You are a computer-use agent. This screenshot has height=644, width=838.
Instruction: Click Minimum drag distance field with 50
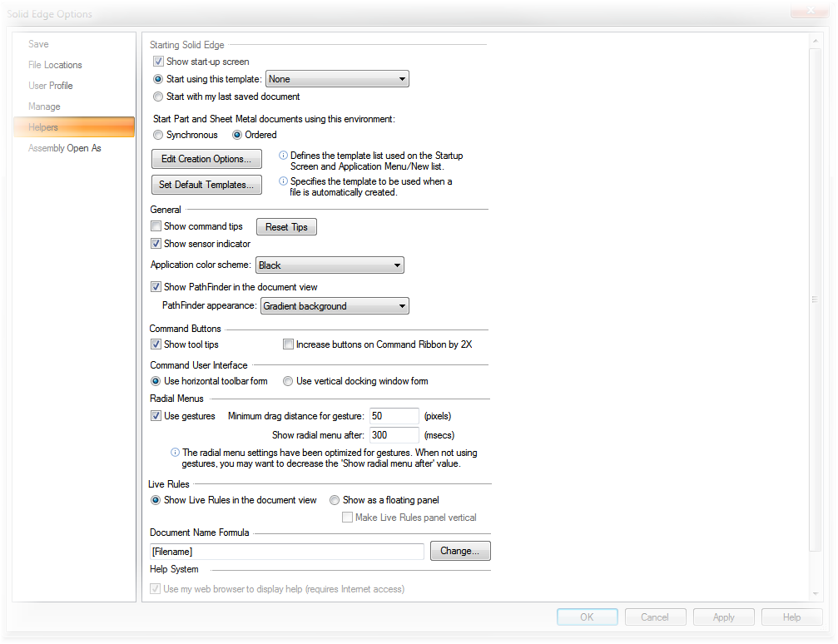394,416
